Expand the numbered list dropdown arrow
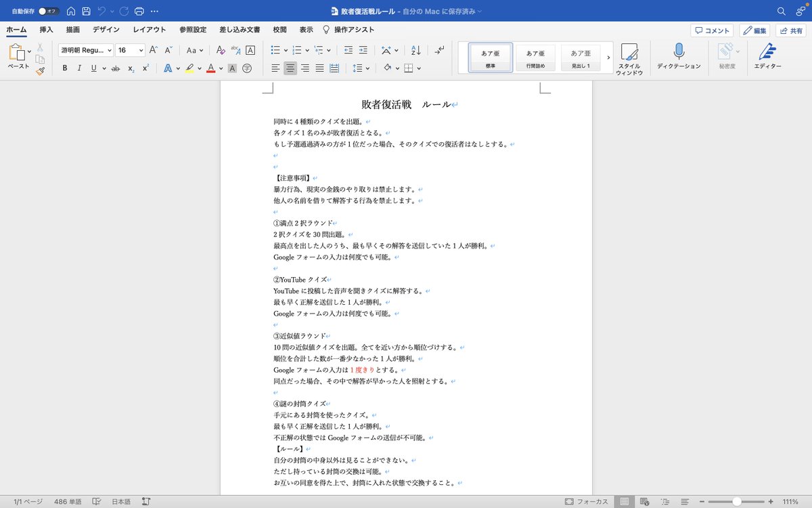Image resolution: width=812 pixels, height=508 pixels. (308, 51)
